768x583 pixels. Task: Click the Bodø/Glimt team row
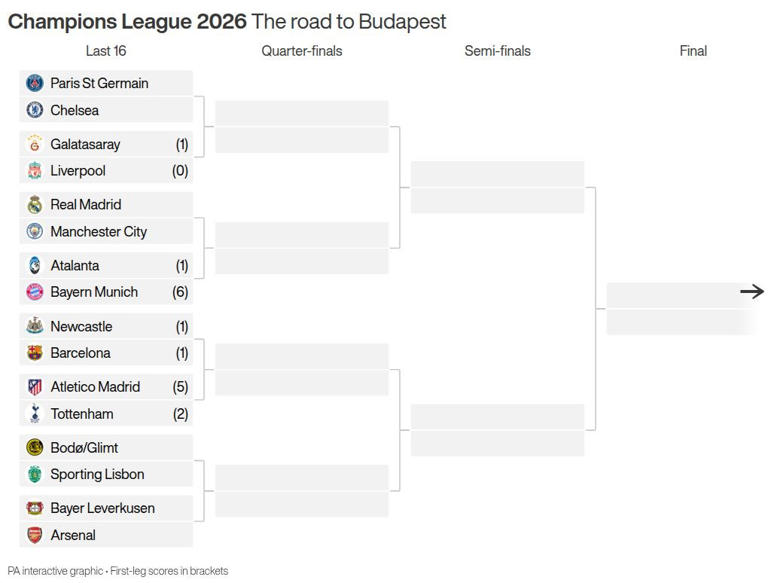tap(106, 447)
